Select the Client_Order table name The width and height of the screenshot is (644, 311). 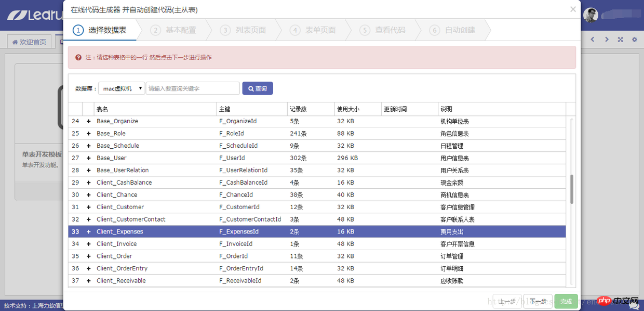[x=114, y=256]
